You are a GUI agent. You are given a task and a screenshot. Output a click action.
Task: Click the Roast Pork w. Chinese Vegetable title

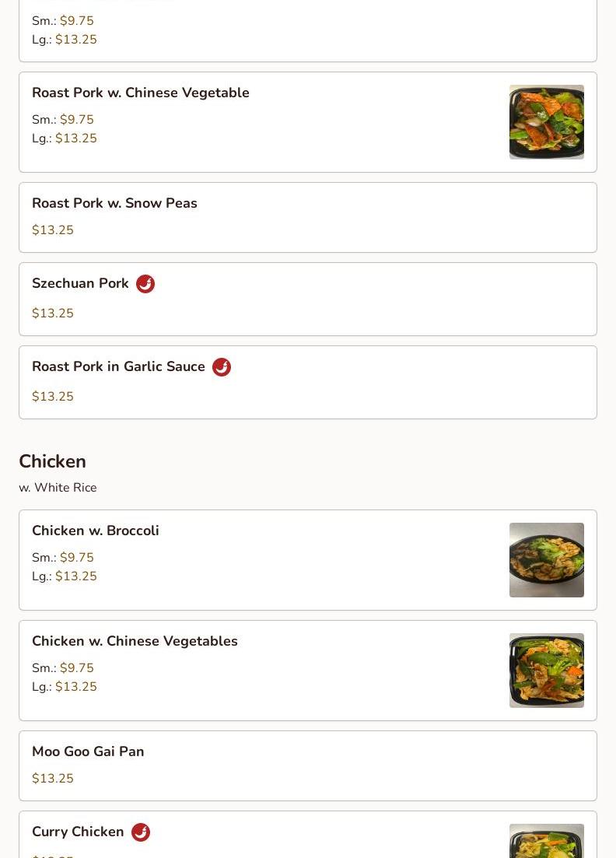[x=141, y=93]
